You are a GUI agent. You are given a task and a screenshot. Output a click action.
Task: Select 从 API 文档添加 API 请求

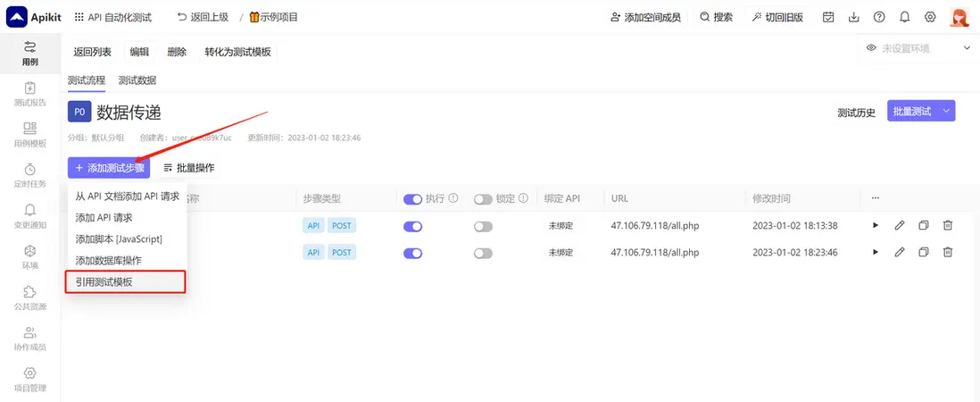(x=128, y=197)
